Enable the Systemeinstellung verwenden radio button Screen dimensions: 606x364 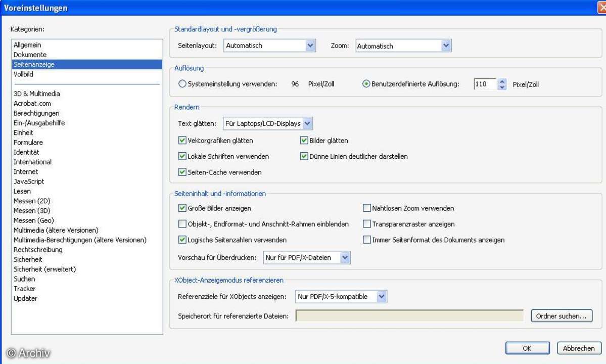point(182,84)
